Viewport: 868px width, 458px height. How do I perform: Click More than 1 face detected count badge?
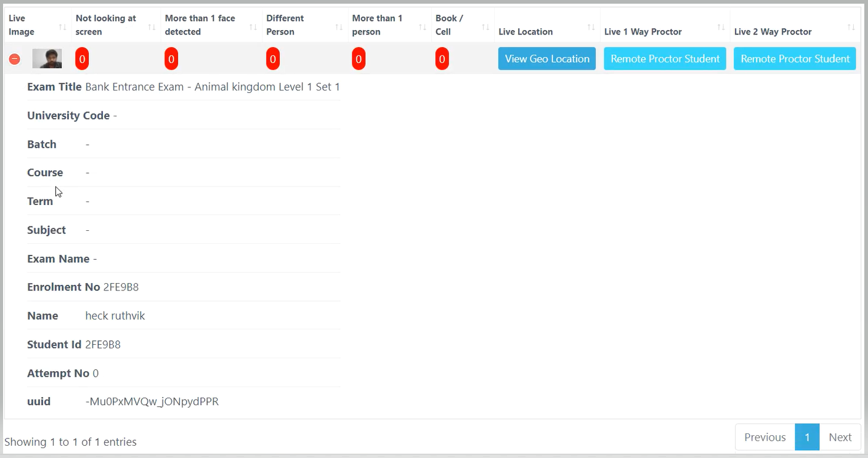(x=171, y=59)
